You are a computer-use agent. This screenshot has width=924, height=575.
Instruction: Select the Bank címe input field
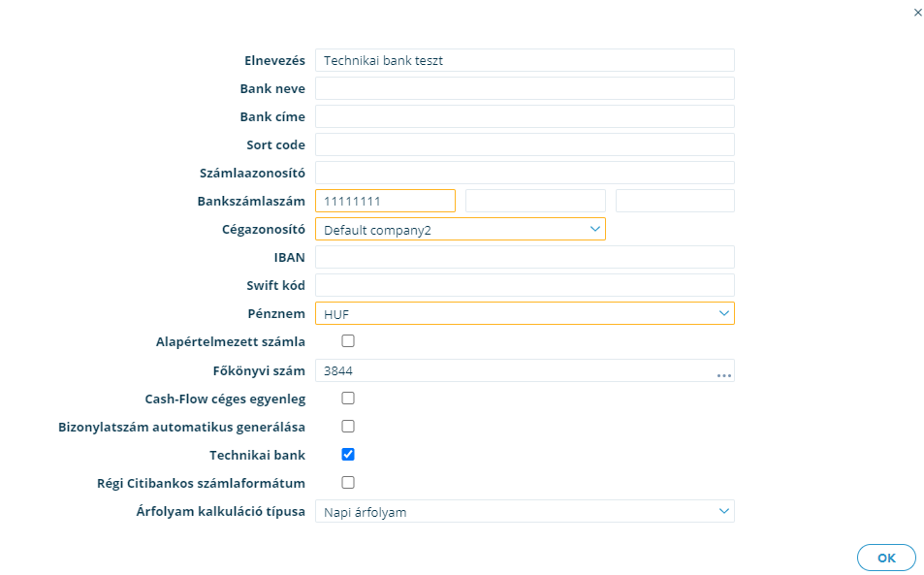tap(526, 116)
